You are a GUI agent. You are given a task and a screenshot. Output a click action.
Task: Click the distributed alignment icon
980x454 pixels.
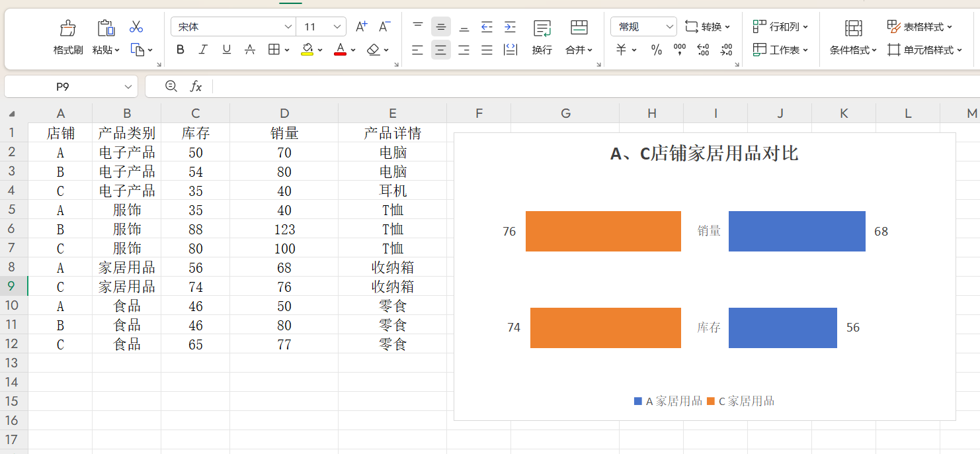point(510,50)
